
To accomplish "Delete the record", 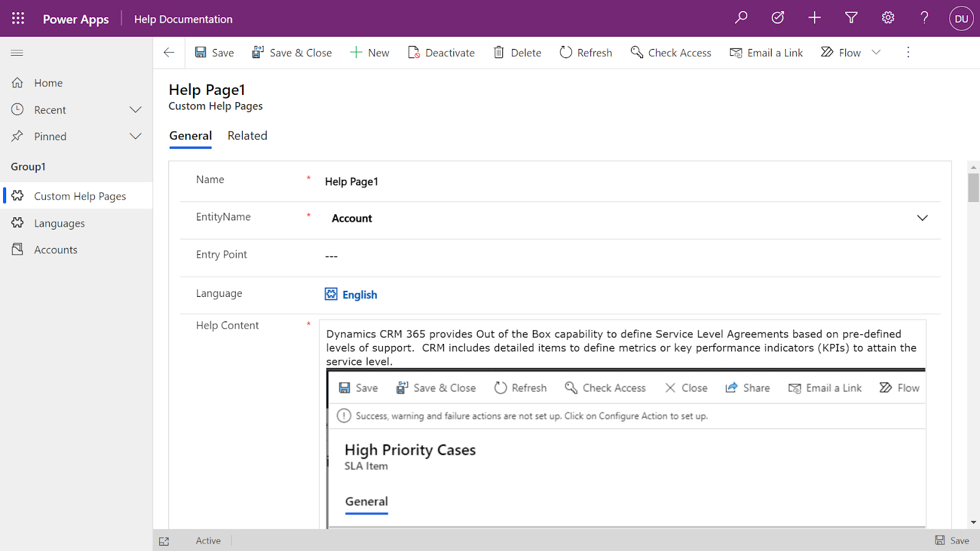I will pos(518,53).
